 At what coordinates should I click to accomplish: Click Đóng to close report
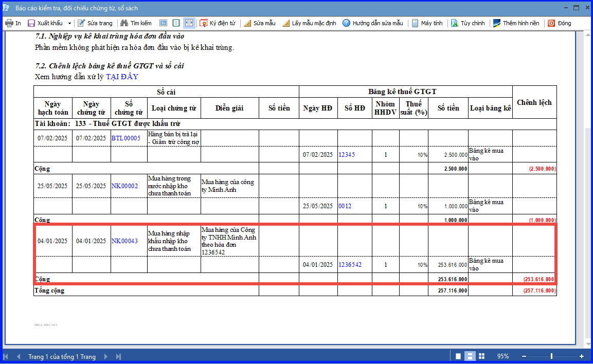560,23
